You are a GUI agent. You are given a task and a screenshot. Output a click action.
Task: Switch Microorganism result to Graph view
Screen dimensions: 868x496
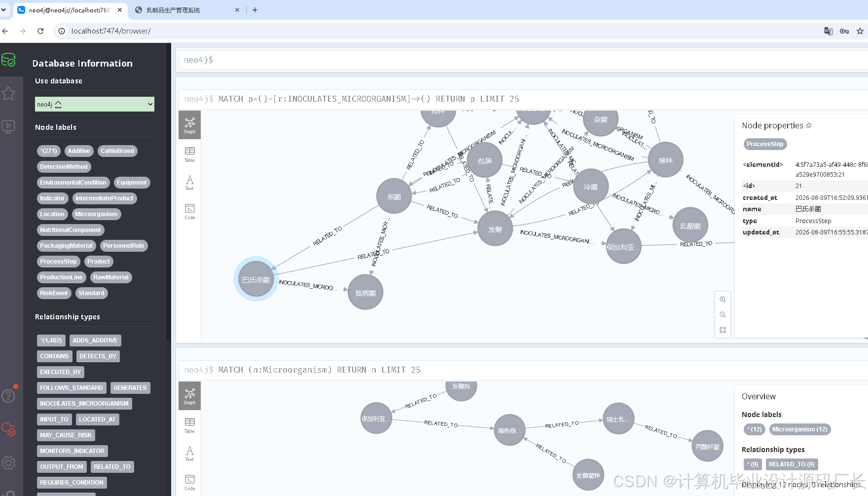pos(190,396)
